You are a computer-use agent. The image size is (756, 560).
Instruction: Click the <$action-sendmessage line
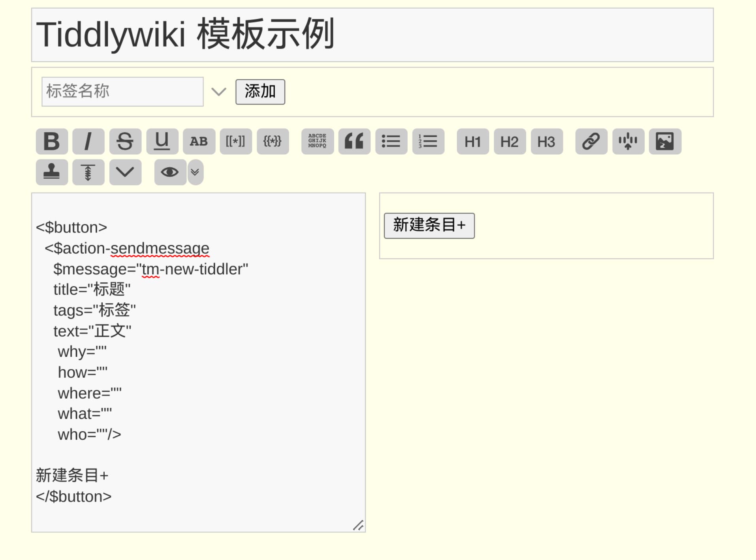pyautogui.click(x=127, y=248)
